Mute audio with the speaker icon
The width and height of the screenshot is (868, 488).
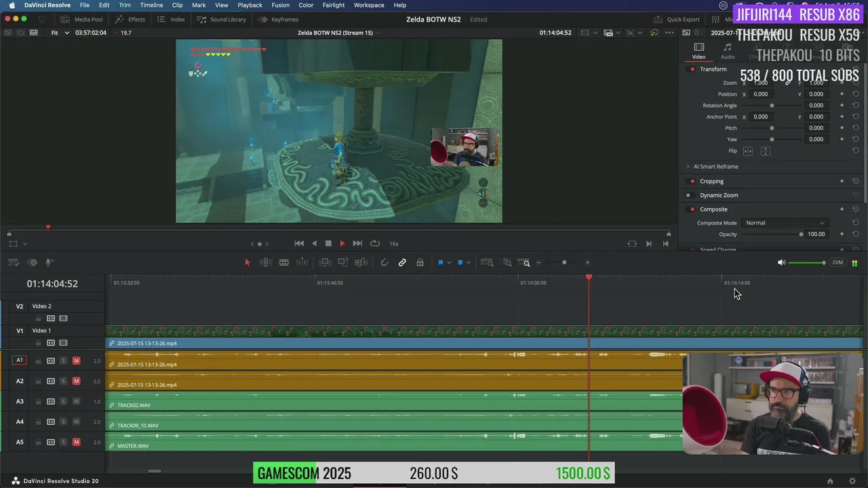pos(781,263)
